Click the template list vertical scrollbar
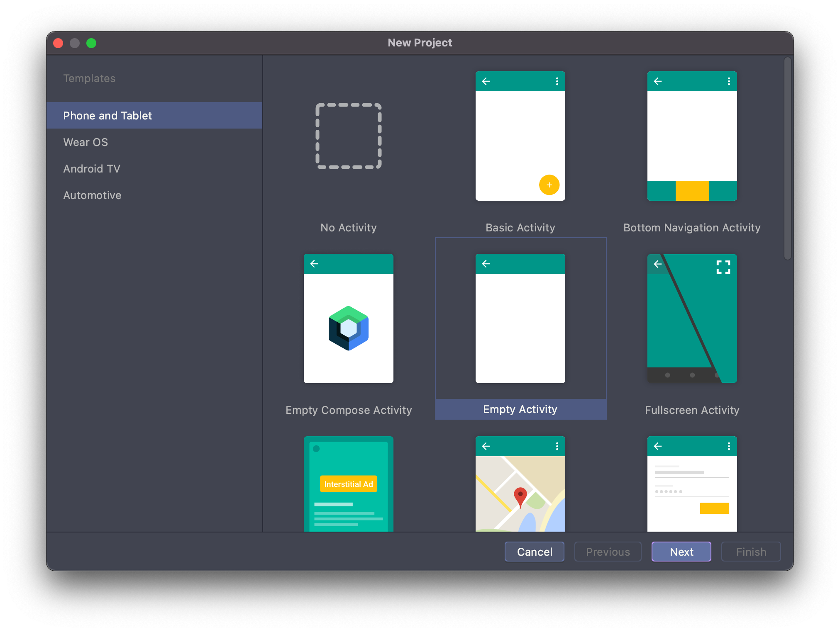The width and height of the screenshot is (840, 632). point(787,158)
